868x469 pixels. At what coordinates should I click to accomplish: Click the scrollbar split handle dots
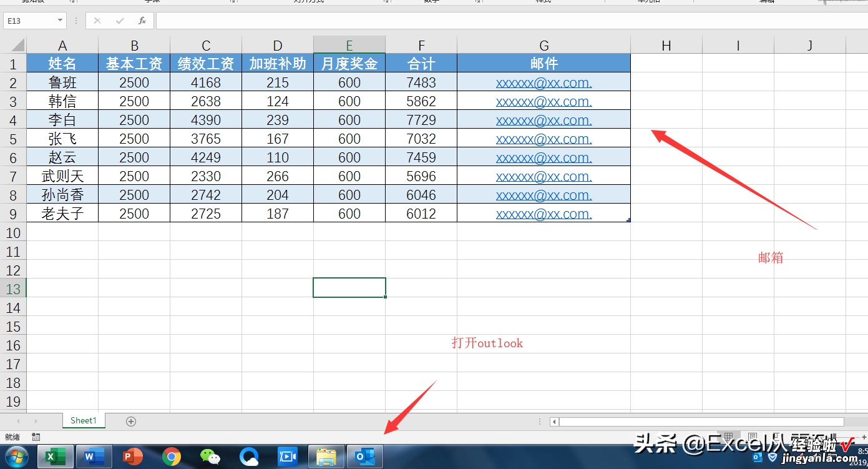click(x=540, y=422)
